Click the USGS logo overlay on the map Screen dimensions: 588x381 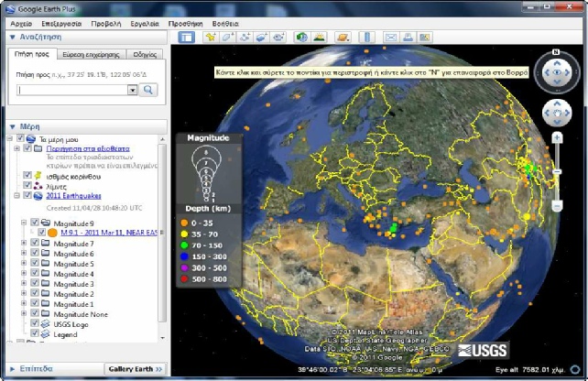484,350
